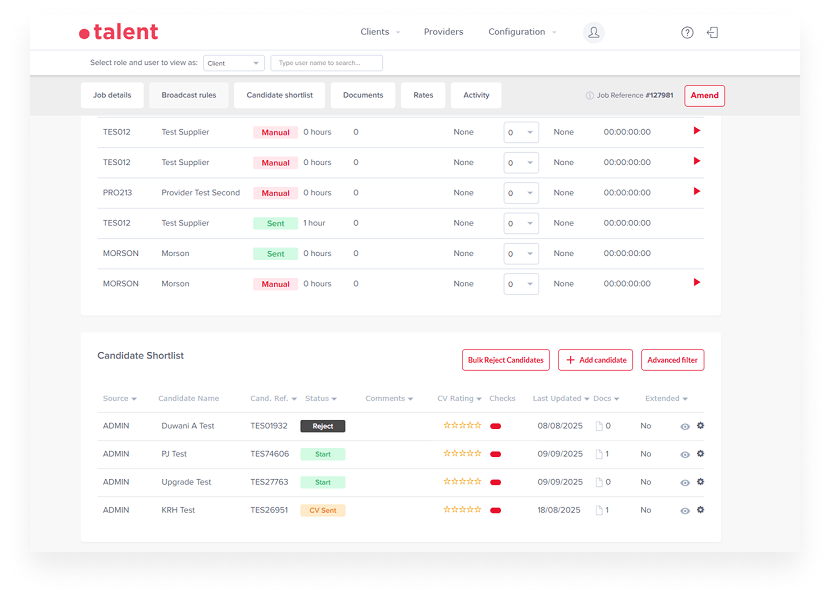The height and width of the screenshot is (597, 830).
Task: Switch to the Broadcast rules tab
Action: 189,96
